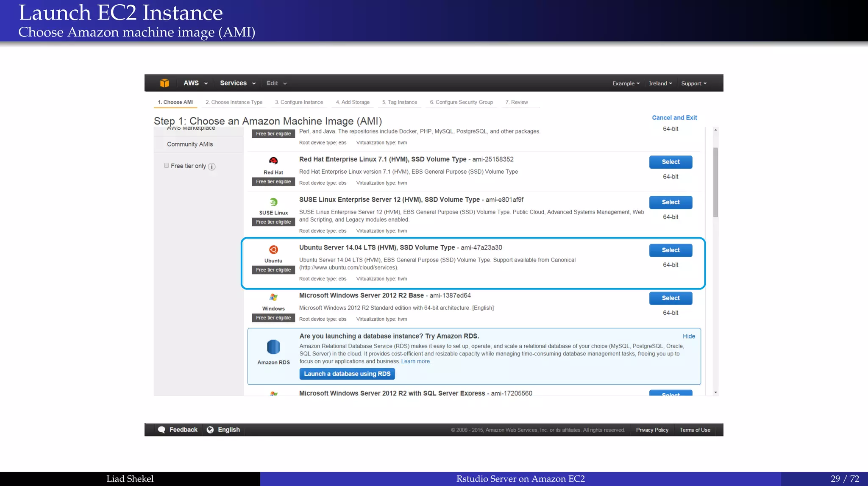Expand the Support dropdown
Screen dimensions: 868x486
point(694,83)
